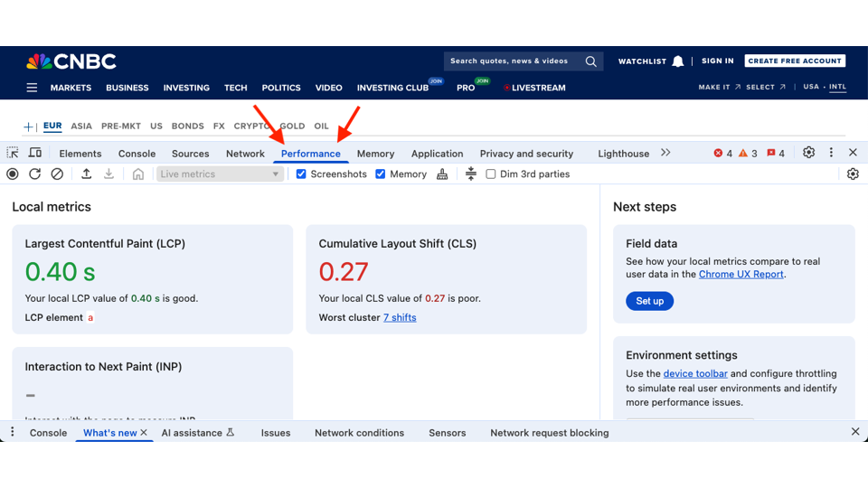Toggle the device toolbar icon
868x488 pixels.
tap(35, 154)
